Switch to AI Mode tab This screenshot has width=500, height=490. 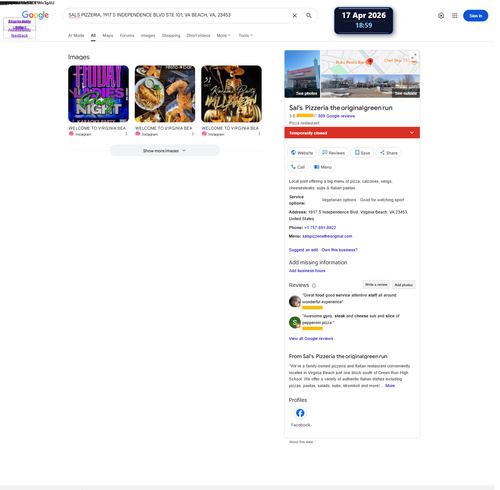click(76, 35)
